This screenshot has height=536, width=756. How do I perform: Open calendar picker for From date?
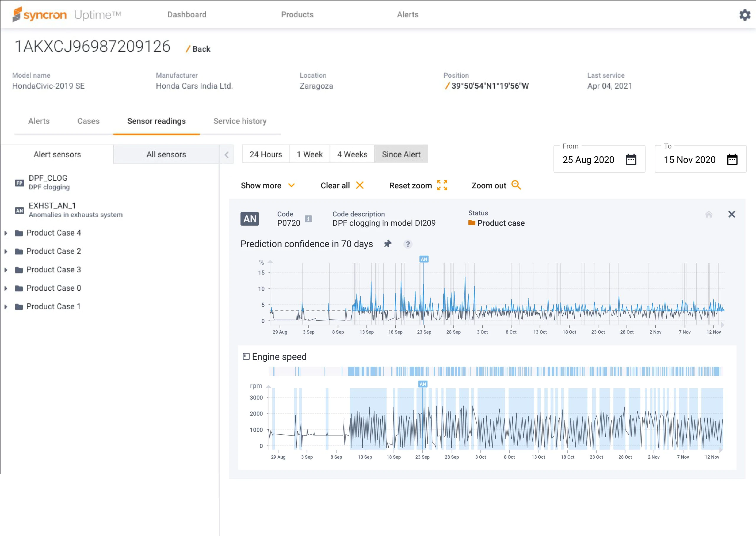(631, 160)
